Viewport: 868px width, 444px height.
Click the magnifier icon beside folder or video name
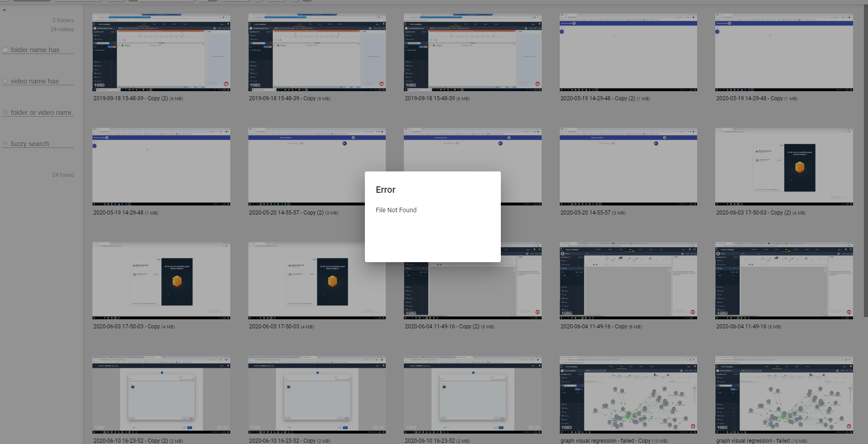click(x=5, y=112)
